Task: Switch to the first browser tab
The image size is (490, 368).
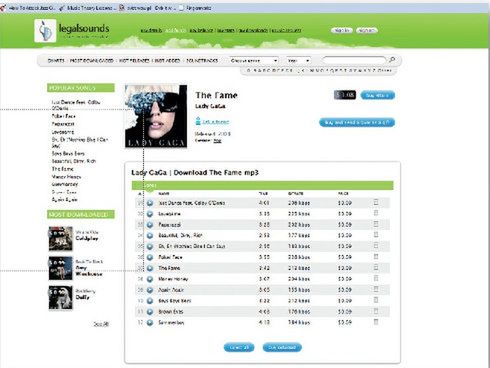Action: [28, 8]
